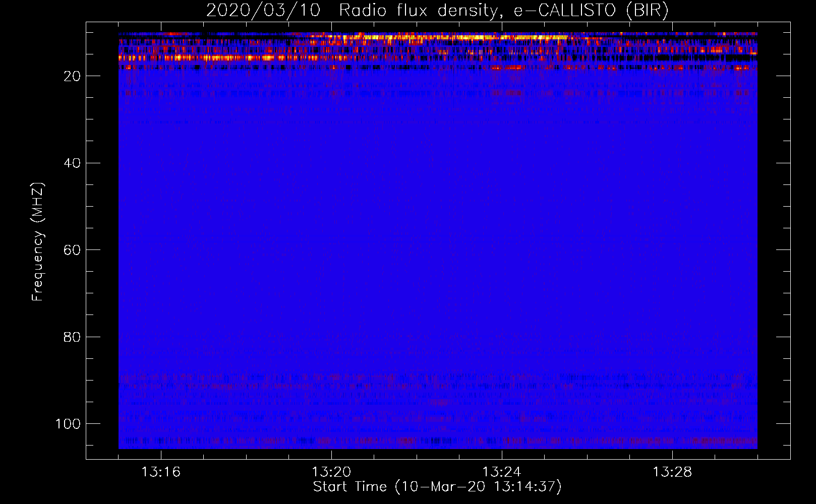
Task: Click the 100 MHz frequency tick label
Action: pos(68,424)
